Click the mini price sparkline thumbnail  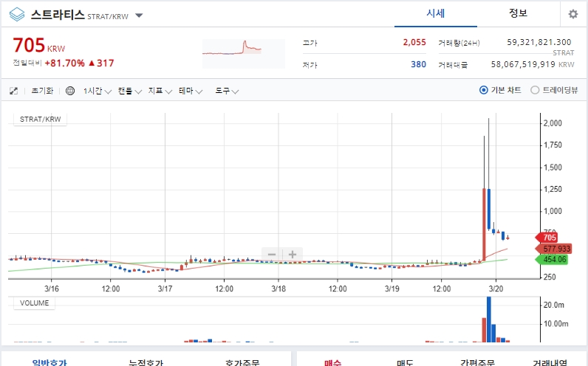pyautogui.click(x=244, y=54)
